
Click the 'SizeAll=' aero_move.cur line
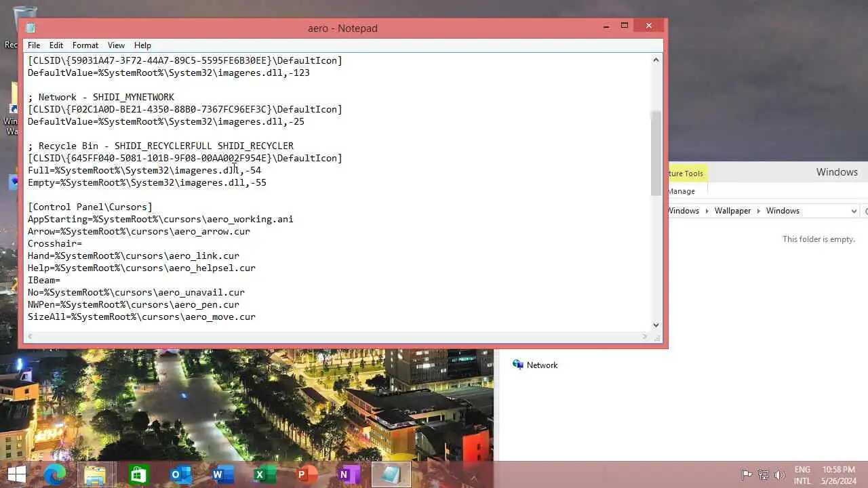[x=142, y=317]
